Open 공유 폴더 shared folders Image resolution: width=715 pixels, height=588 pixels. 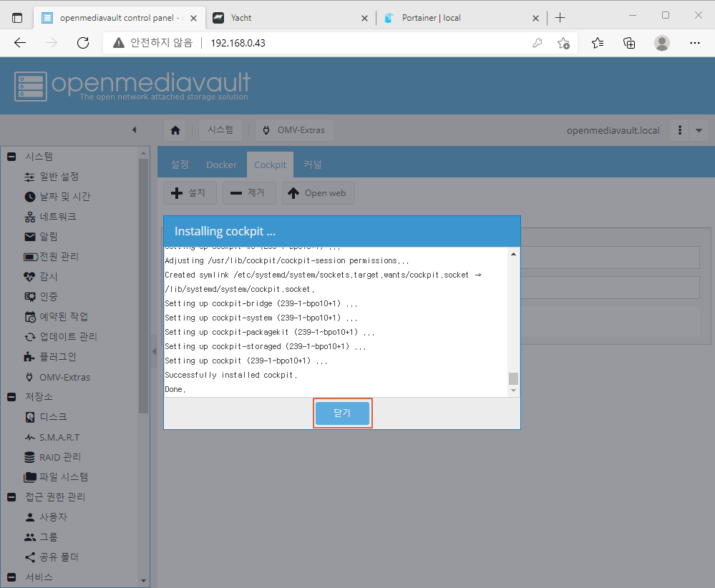(59, 557)
